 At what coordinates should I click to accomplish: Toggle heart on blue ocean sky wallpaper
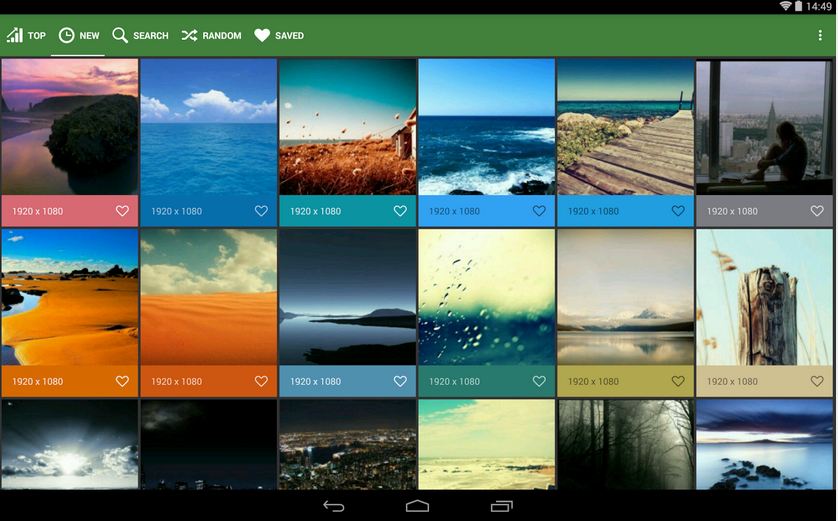click(x=261, y=211)
